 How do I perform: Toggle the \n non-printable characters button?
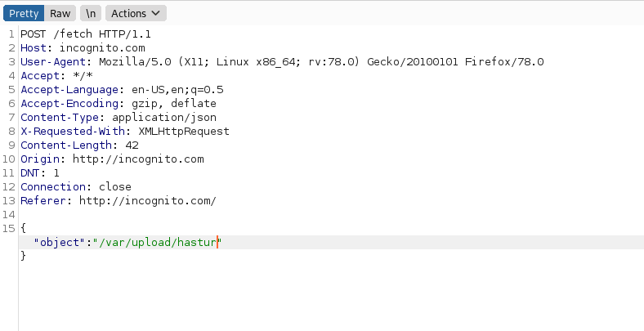[91, 13]
